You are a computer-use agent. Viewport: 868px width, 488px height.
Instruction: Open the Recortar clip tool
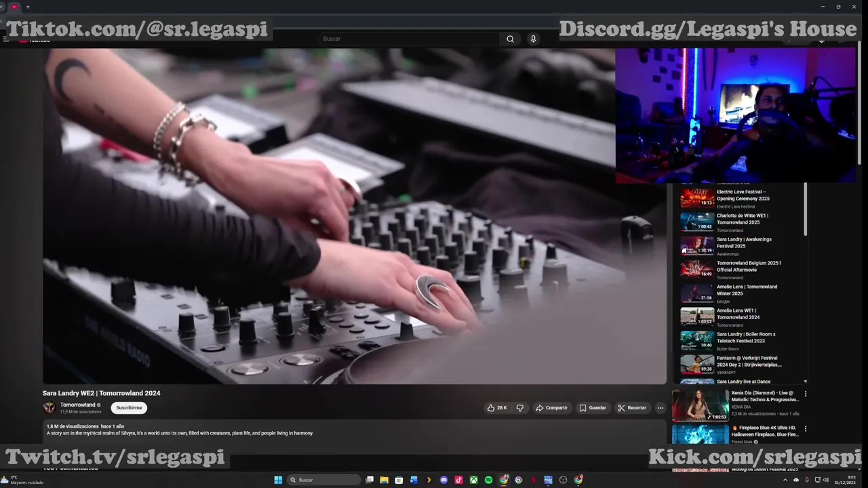tap(632, 408)
